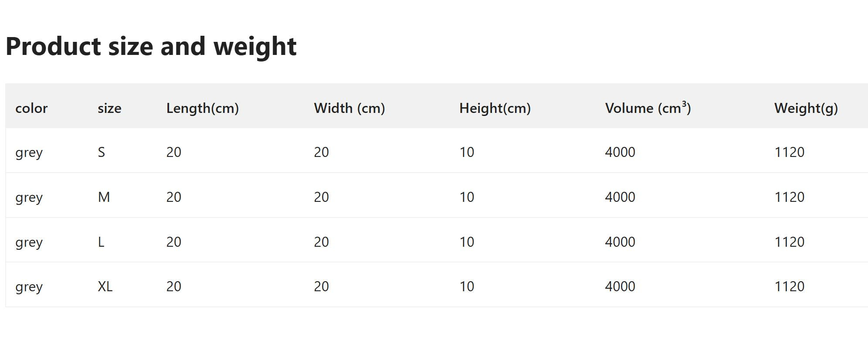This screenshot has height=337, width=868.
Task: Select the width value 20 in the M row
Action: pos(321,197)
